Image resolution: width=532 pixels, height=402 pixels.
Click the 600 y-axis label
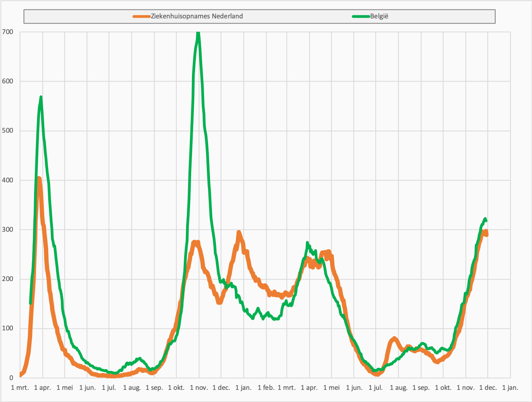pyautogui.click(x=7, y=81)
